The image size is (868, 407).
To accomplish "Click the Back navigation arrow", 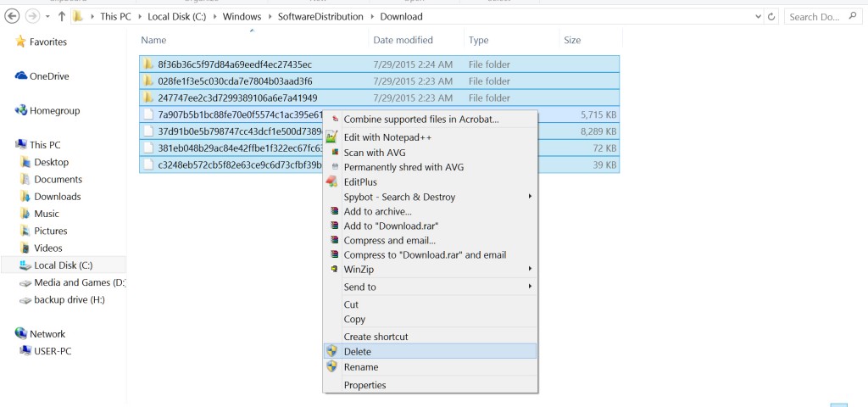I will click(12, 17).
